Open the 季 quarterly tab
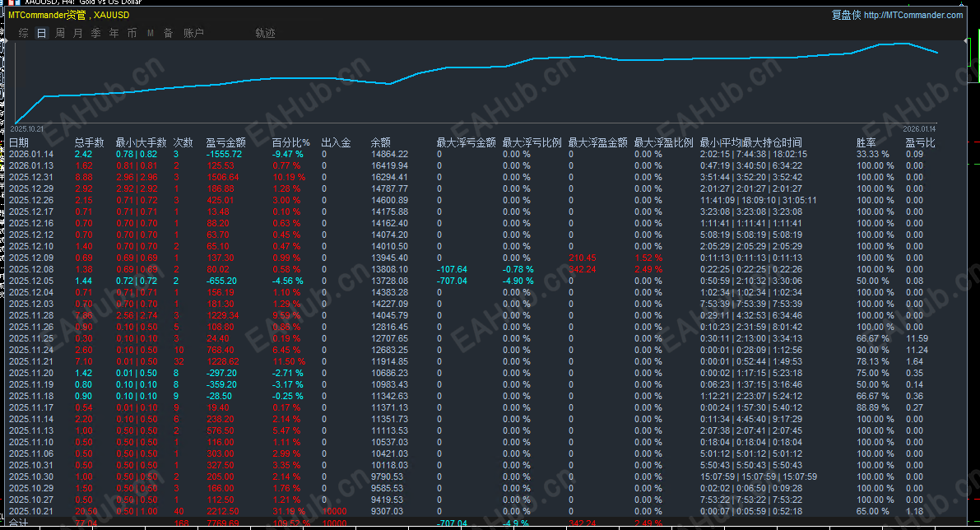The width and height of the screenshot is (980, 530). tap(96, 33)
